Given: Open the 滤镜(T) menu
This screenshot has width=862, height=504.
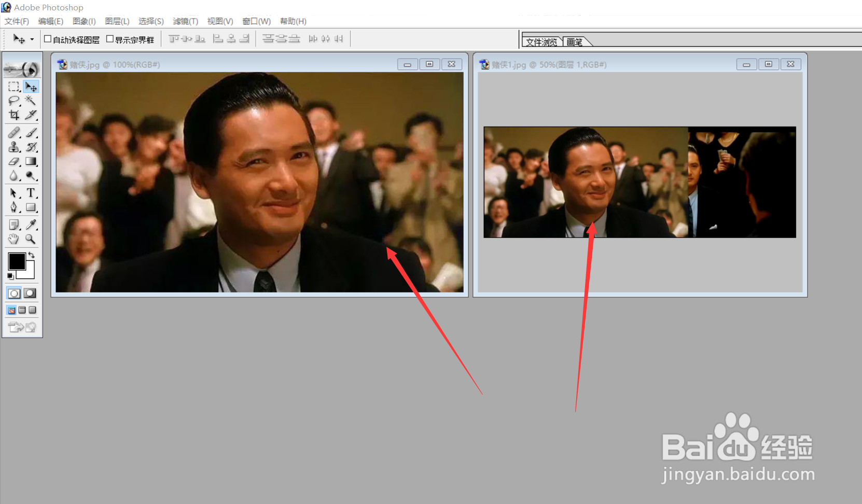Looking at the screenshot, I should (x=186, y=21).
